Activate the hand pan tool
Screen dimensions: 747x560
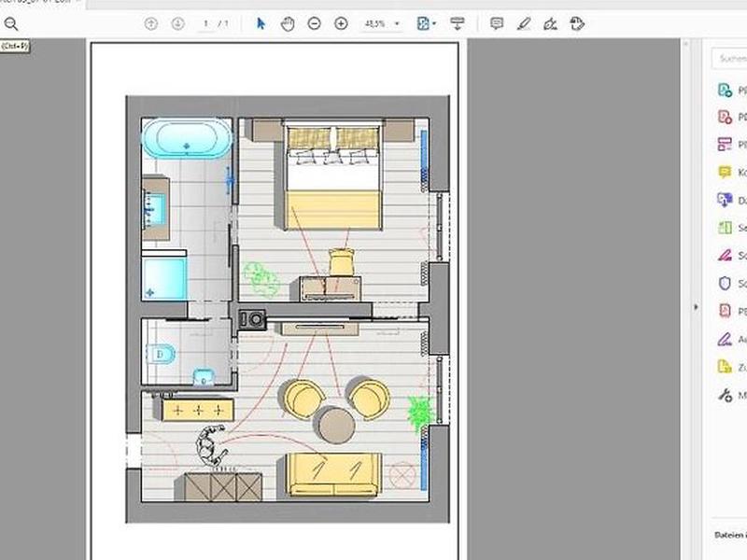(288, 23)
